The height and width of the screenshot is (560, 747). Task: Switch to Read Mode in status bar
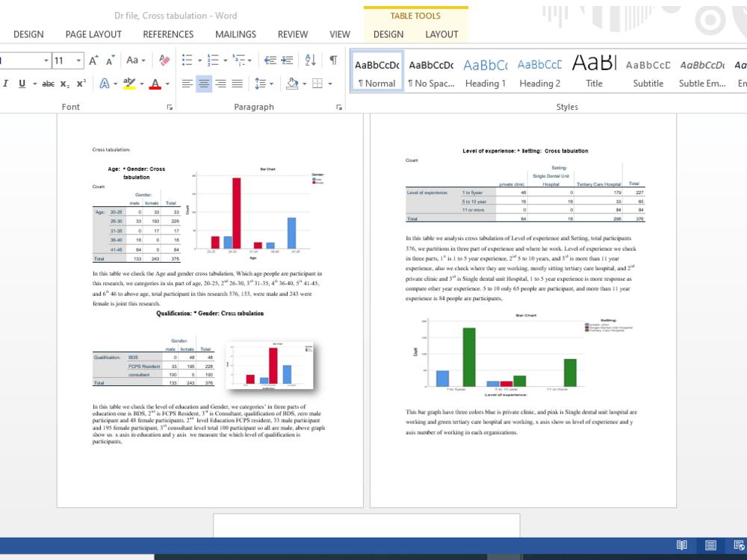(x=682, y=545)
